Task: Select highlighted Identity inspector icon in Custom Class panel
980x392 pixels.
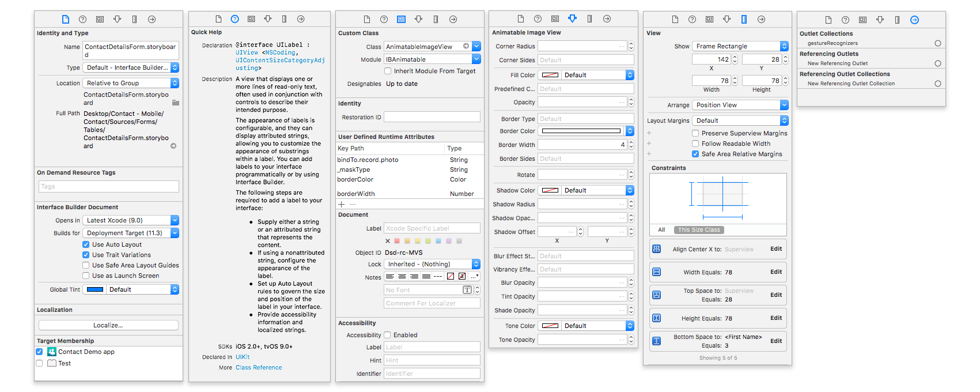Action: 401,19
